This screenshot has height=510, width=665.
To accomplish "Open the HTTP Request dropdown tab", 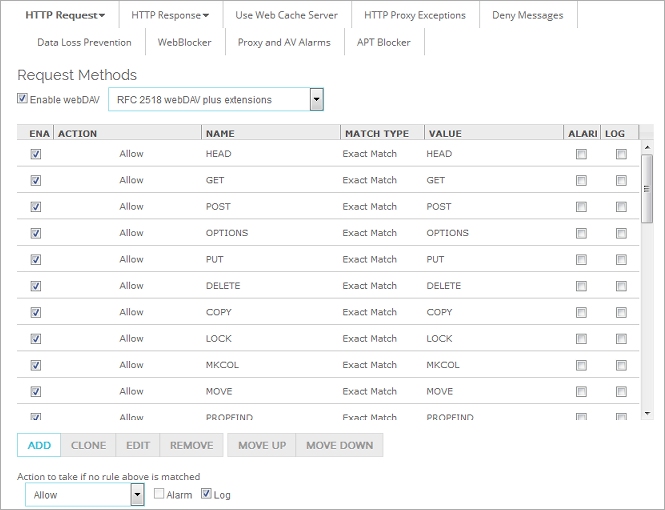I will click(64, 15).
